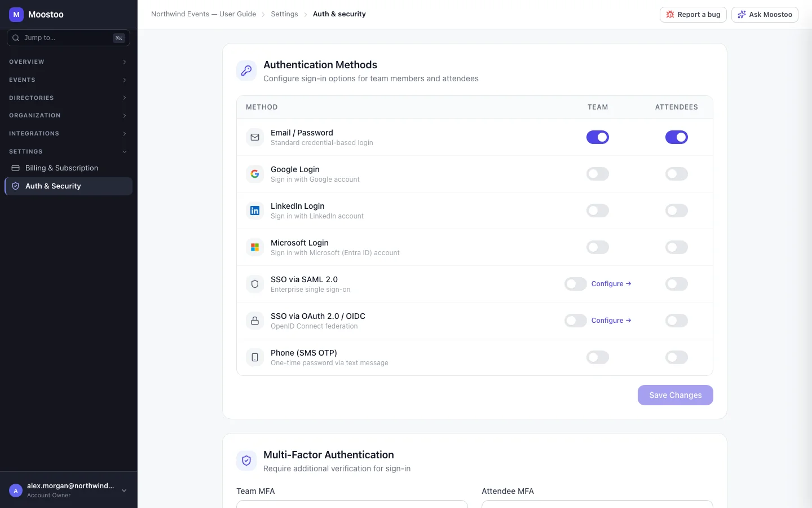The image size is (812, 508).
Task: Expand the Integrations sidebar section
Action: pyautogui.click(x=68, y=134)
